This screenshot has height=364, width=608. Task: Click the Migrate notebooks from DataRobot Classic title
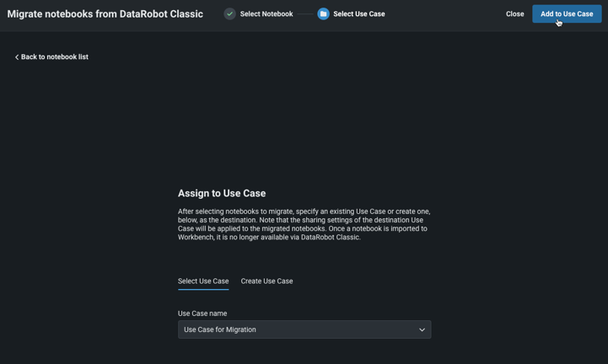[105, 13]
